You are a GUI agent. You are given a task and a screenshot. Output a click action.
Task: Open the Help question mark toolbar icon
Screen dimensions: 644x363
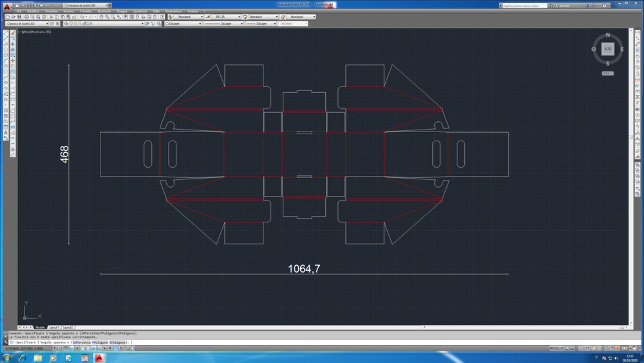[162, 17]
